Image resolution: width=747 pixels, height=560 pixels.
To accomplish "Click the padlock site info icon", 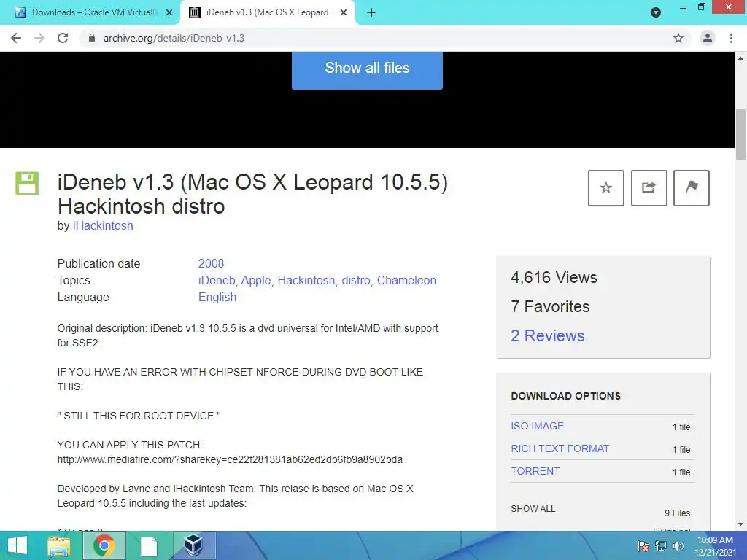I will (x=92, y=38).
